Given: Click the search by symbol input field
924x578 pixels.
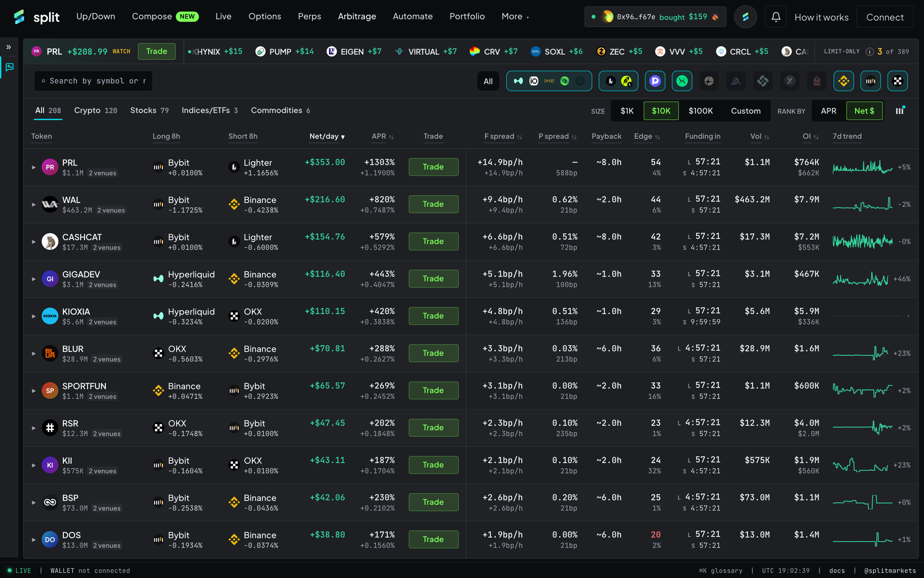Looking at the screenshot, I should (93, 81).
